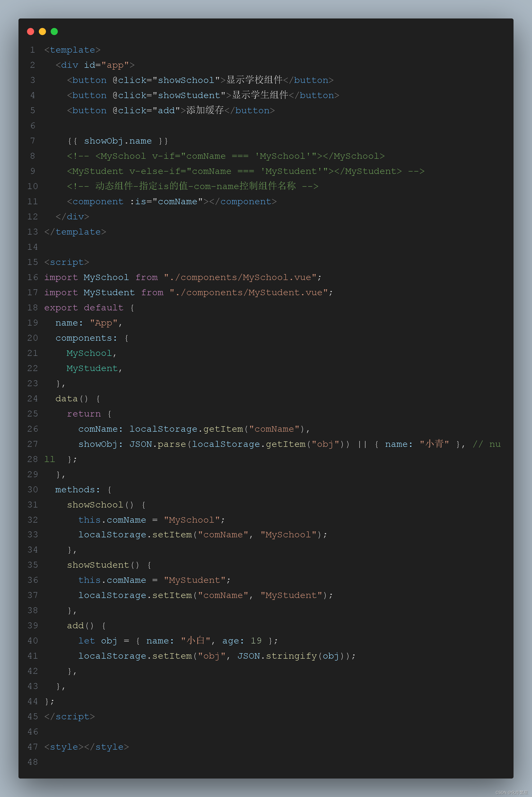
Task: Click the red close dot
Action: [31, 32]
